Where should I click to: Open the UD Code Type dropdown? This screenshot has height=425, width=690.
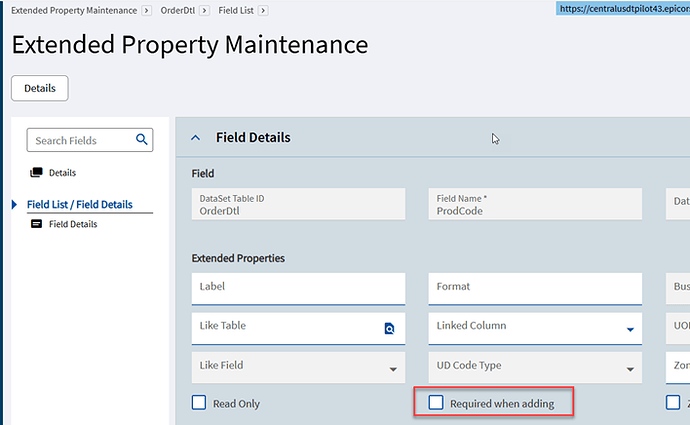click(631, 369)
